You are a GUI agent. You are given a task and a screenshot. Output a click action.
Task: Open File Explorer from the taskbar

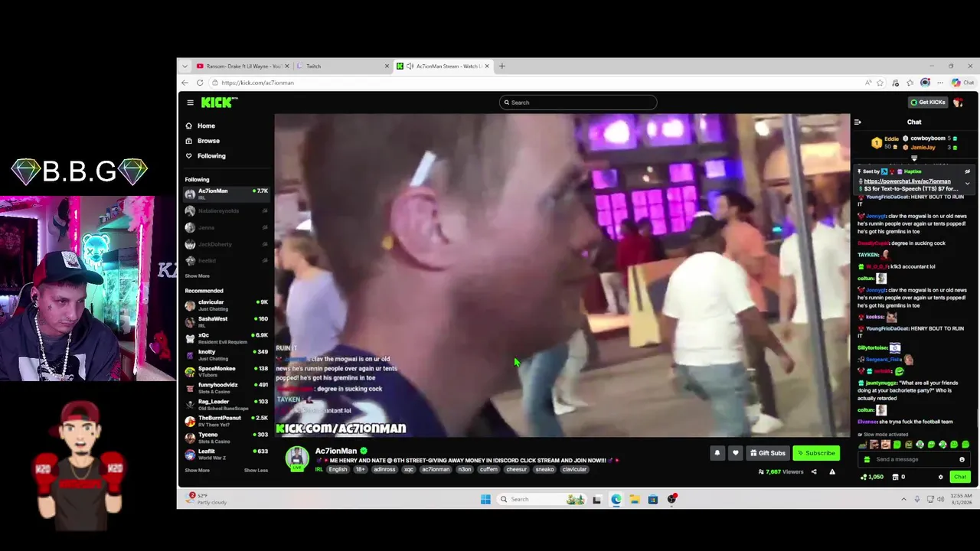[635, 500]
